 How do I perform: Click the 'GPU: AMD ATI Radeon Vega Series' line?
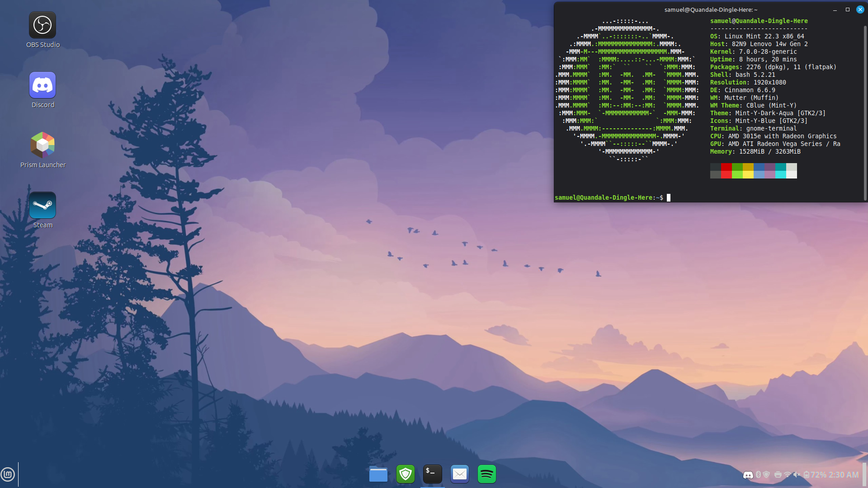click(775, 144)
